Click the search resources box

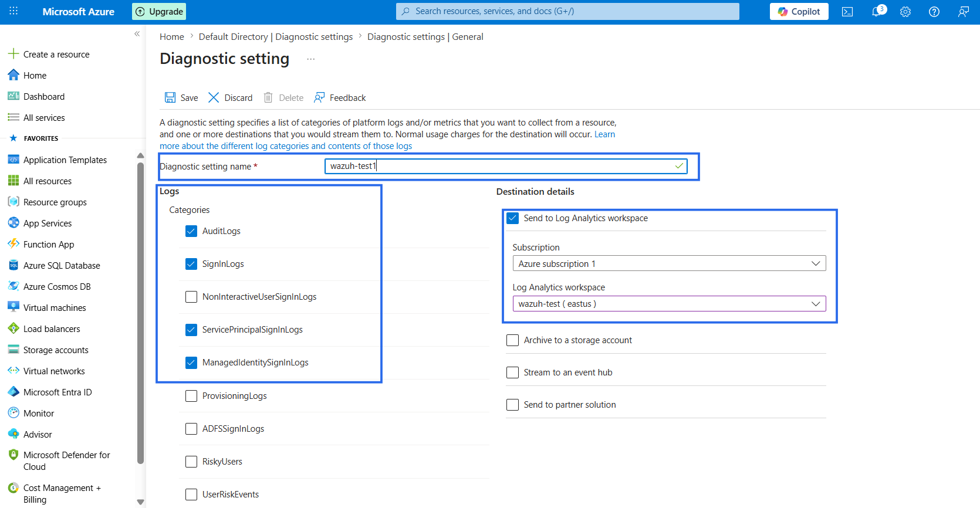[567, 11]
